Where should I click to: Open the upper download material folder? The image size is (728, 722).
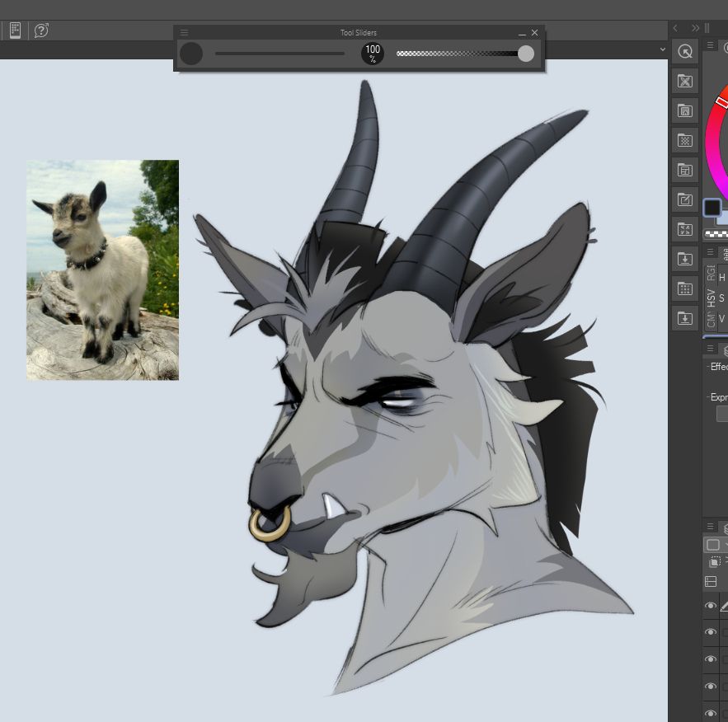pos(685,259)
